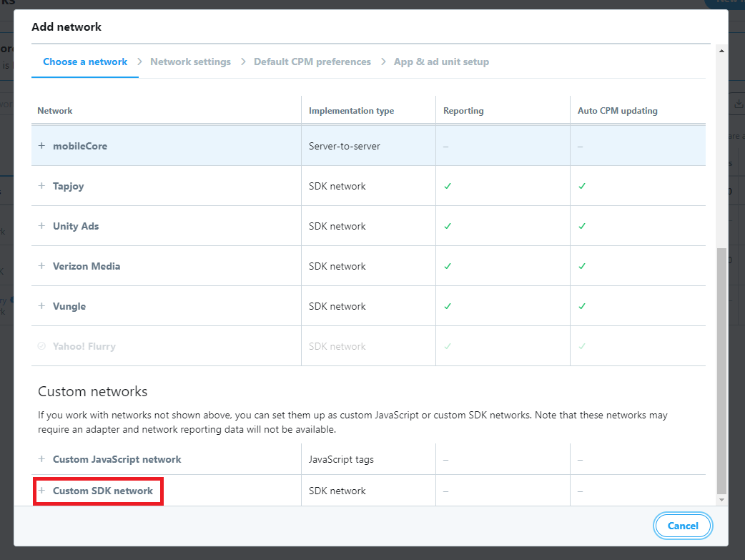Select the Custom JavaScript network label
This screenshot has height=560, width=745.
(117, 459)
